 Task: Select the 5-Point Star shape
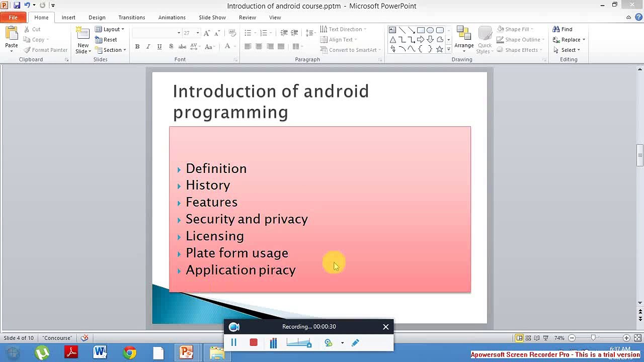[440, 49]
